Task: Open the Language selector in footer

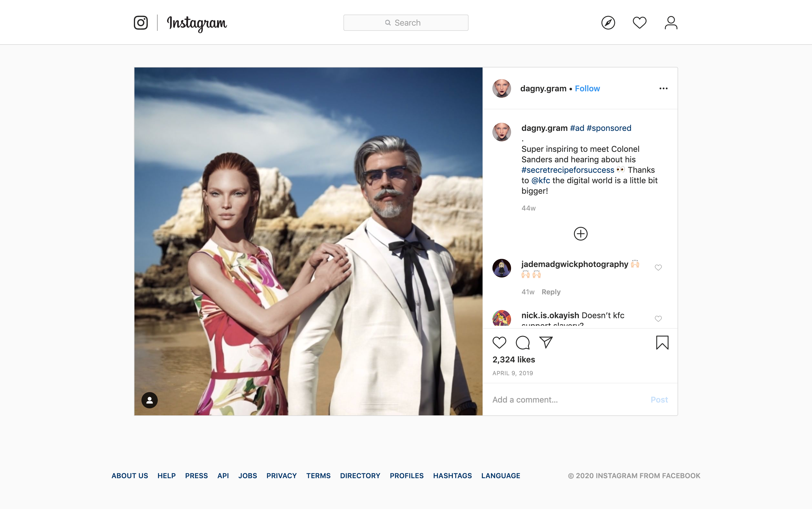Action: point(501,476)
